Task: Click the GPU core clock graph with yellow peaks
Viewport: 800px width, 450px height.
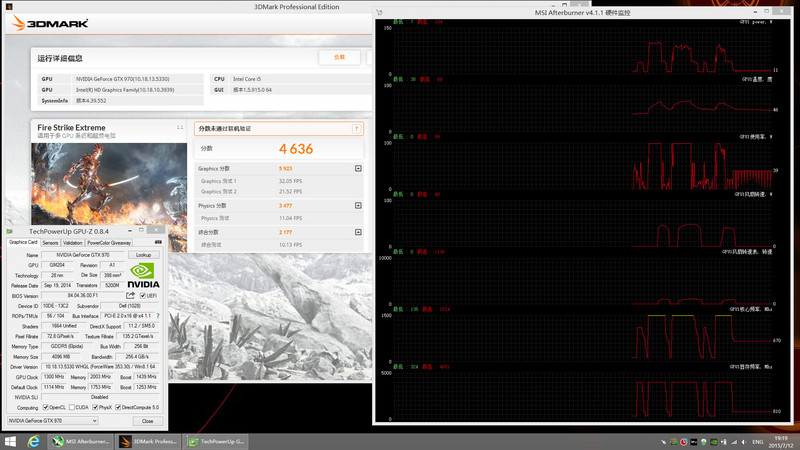Action: pyautogui.click(x=583, y=337)
